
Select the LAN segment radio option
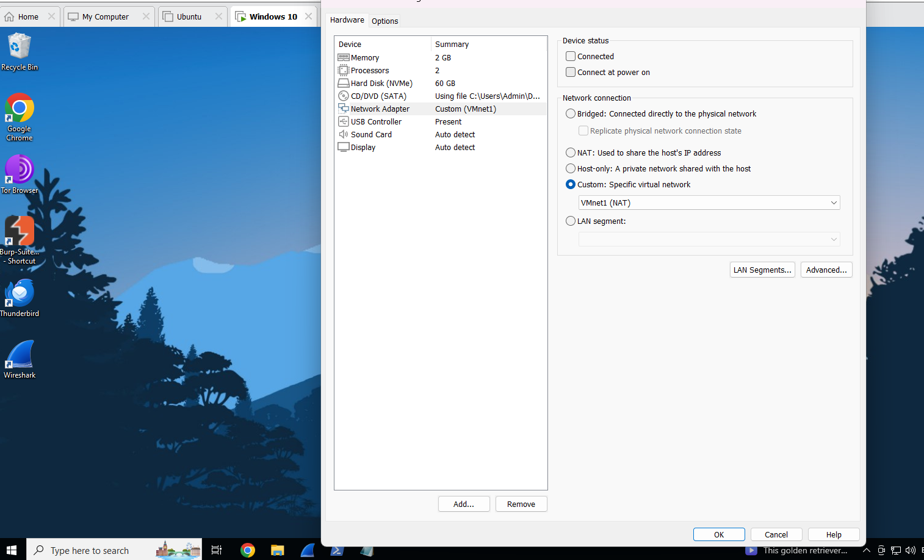[x=571, y=221]
